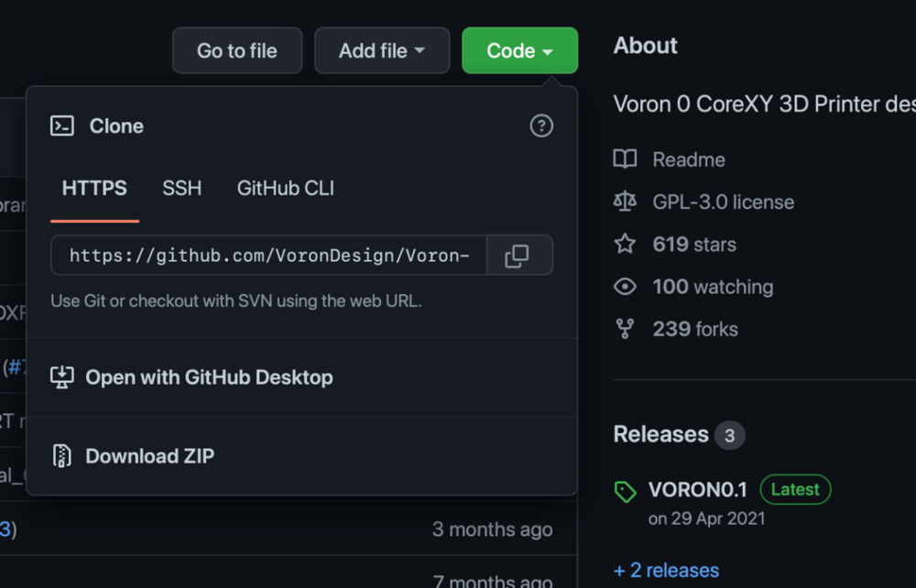Click the GitHub Desktop download icon
This screenshot has height=588, width=916.
click(x=62, y=377)
